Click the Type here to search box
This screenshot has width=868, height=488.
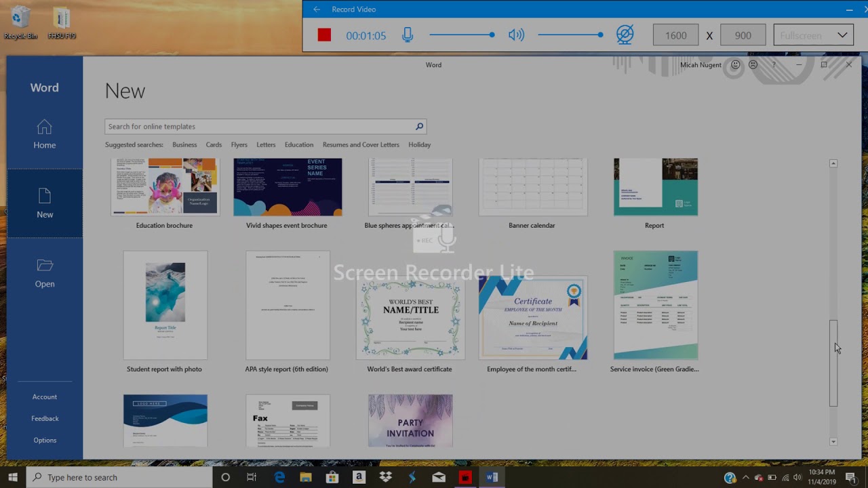(120, 478)
